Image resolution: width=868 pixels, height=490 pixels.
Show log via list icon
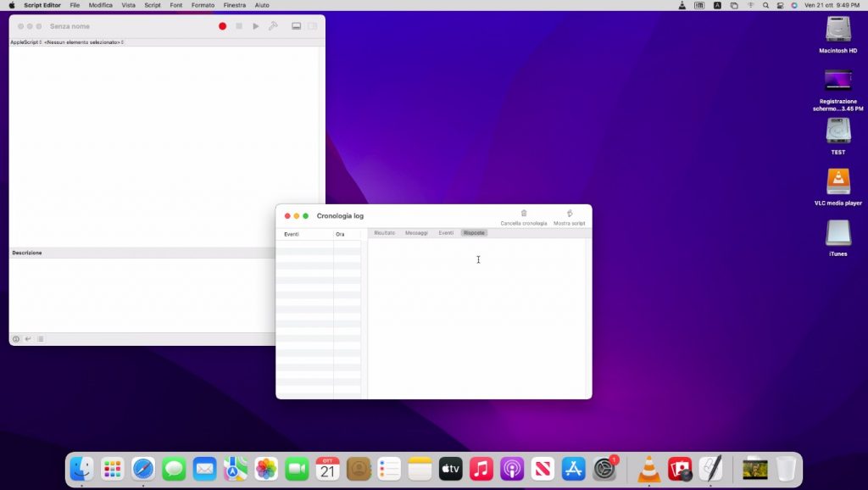coord(40,339)
